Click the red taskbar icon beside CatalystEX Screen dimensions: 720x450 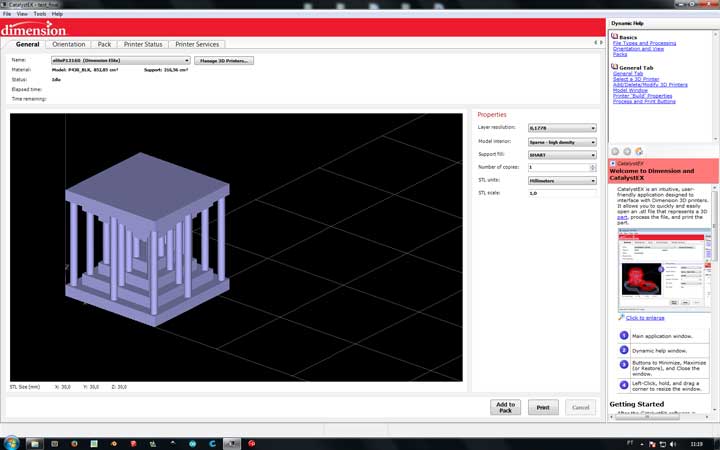pyautogui.click(x=252, y=444)
